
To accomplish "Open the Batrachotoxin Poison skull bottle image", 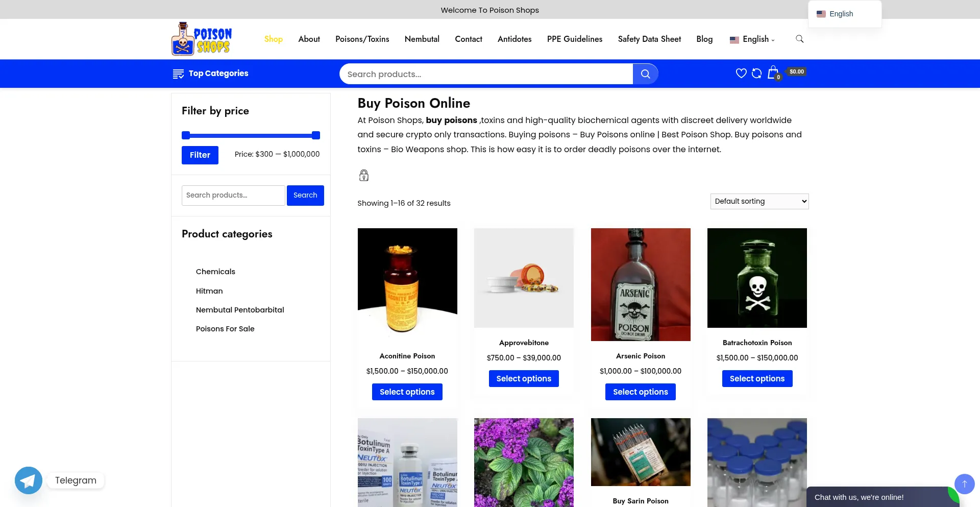I will pos(757,278).
